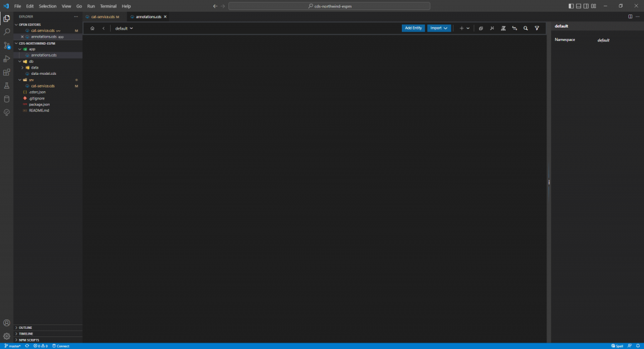Click the synchronize changes icon in status bar

click(27, 346)
